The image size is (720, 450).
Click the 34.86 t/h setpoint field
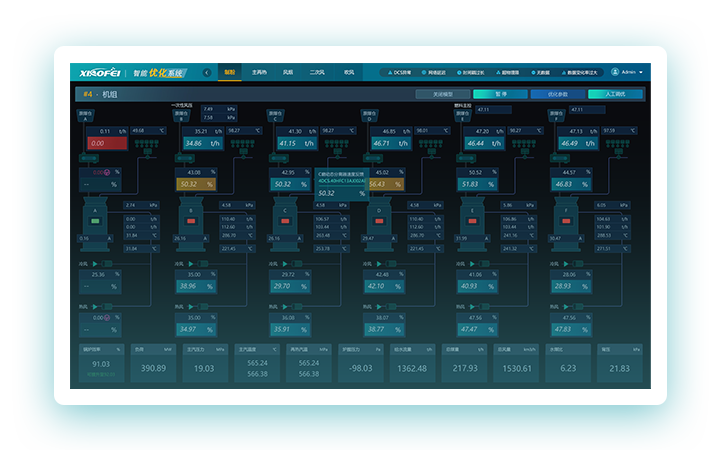[x=202, y=143]
